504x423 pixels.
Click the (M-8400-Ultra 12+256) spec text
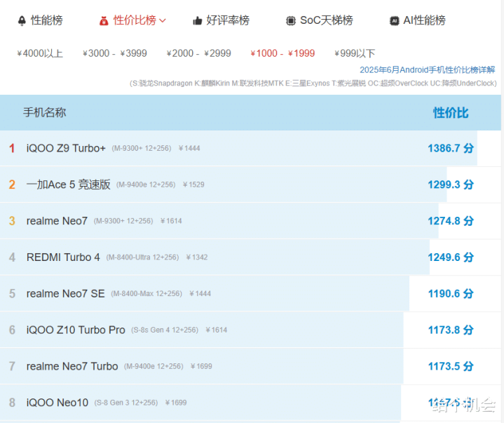click(142, 257)
